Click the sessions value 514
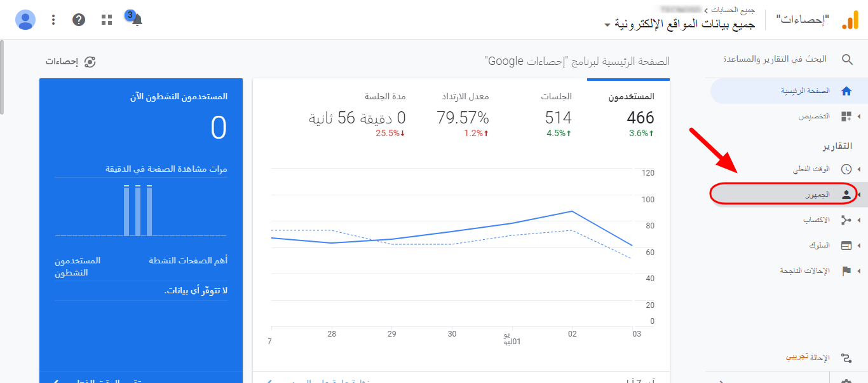Viewport: 868px width, 383px height. tap(559, 118)
